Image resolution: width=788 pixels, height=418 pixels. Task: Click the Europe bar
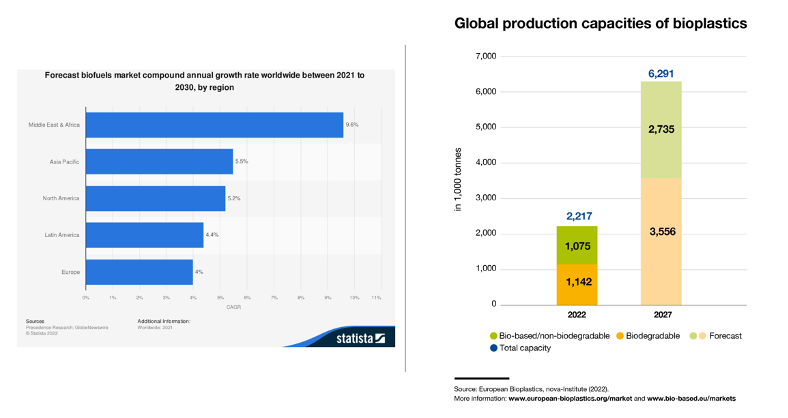[x=139, y=272]
